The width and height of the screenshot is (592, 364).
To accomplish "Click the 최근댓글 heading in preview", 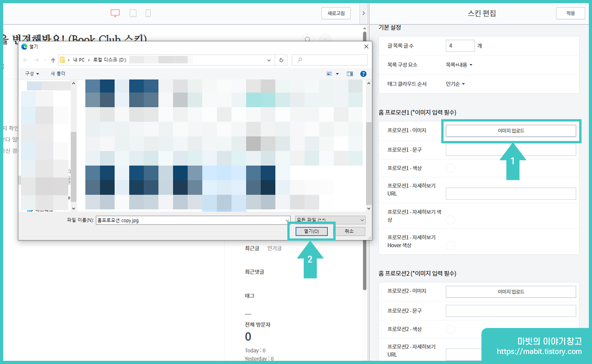I will (255, 272).
